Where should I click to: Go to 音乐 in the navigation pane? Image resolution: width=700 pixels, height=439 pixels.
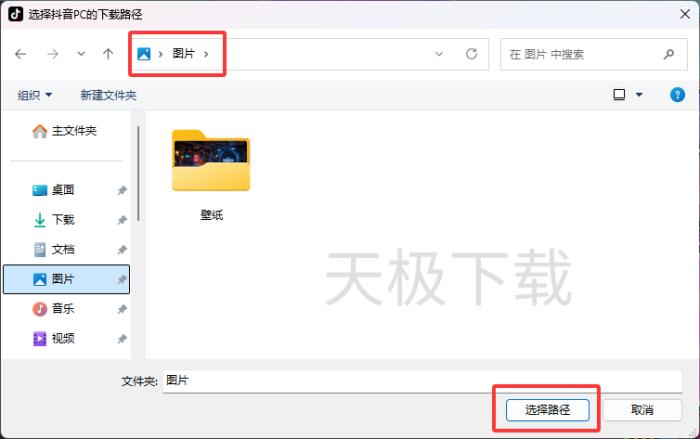coord(62,309)
